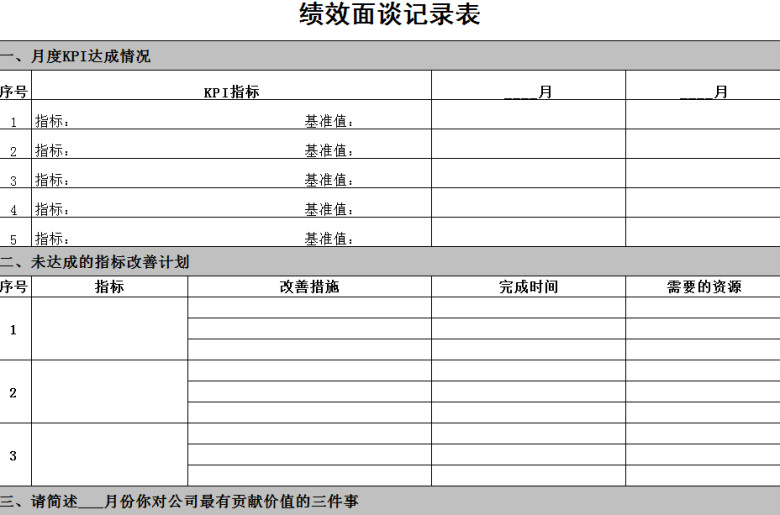Select 基准值： label in KPI row 1
780x515 pixels.
[x=329, y=121]
